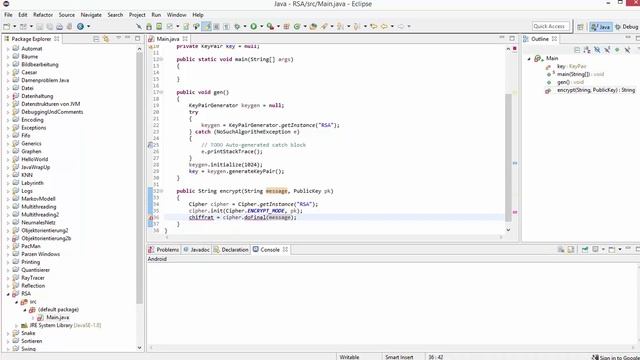Open Main.java in Package Explorer
This screenshot has width=640, height=360.
58,318
